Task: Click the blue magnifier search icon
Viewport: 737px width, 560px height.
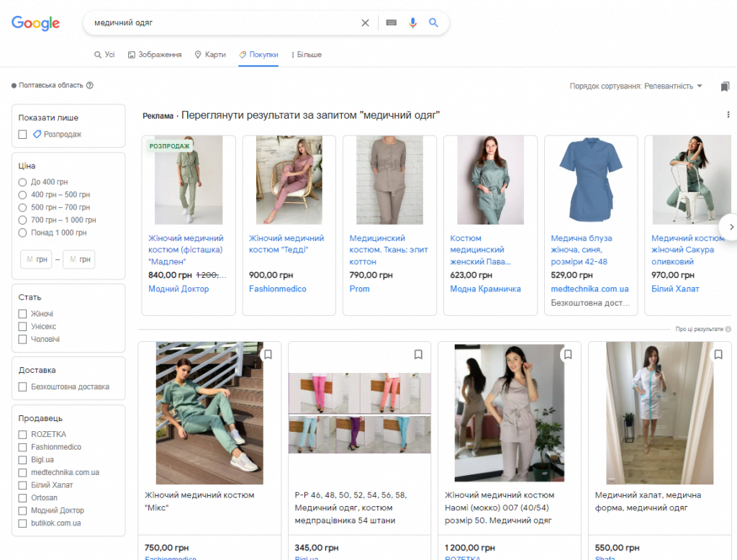Action: 433,22
